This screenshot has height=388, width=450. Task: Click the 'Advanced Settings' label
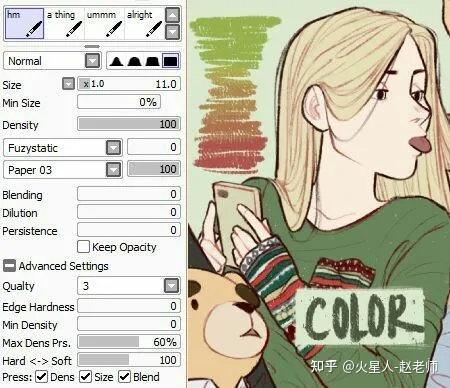point(63,266)
